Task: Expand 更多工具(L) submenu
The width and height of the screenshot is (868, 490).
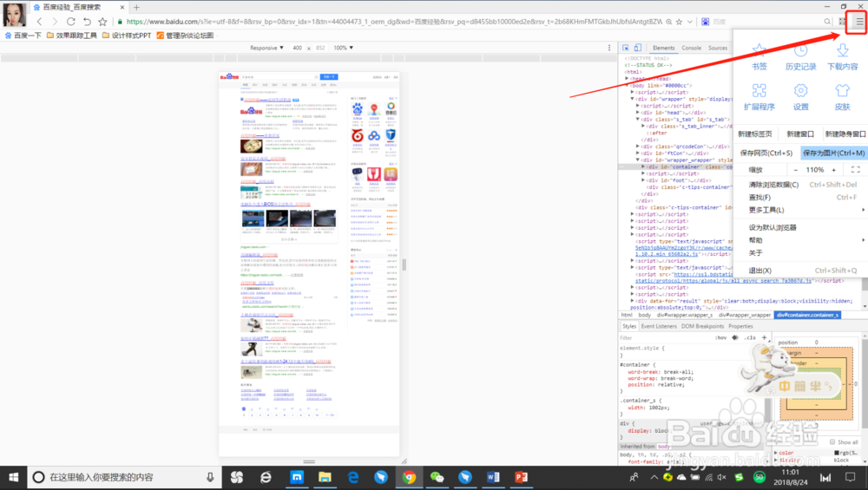Action: point(800,210)
